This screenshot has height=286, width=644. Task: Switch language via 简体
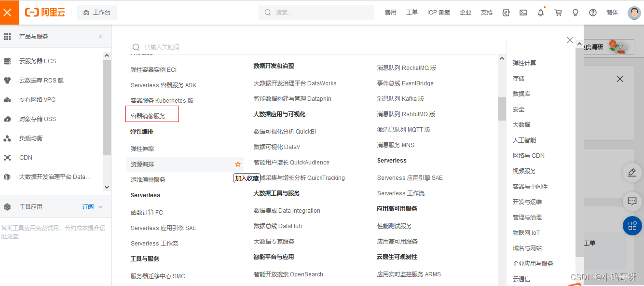[612, 13]
